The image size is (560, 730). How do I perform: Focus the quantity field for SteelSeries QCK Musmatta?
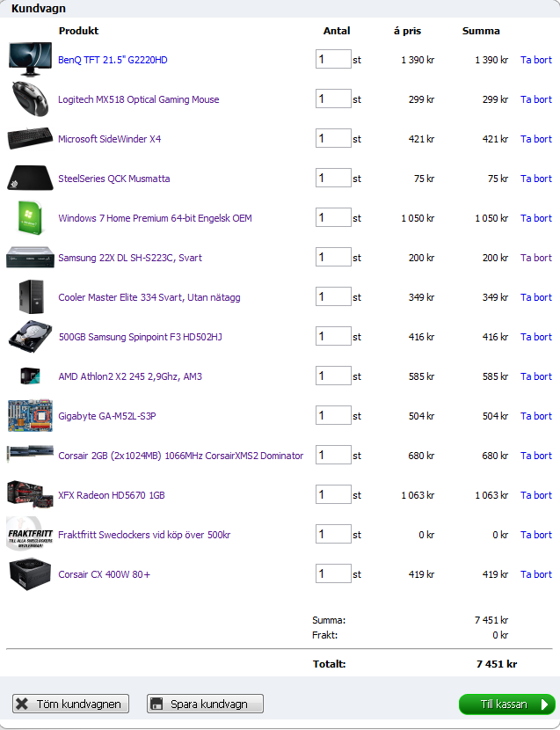click(333, 178)
